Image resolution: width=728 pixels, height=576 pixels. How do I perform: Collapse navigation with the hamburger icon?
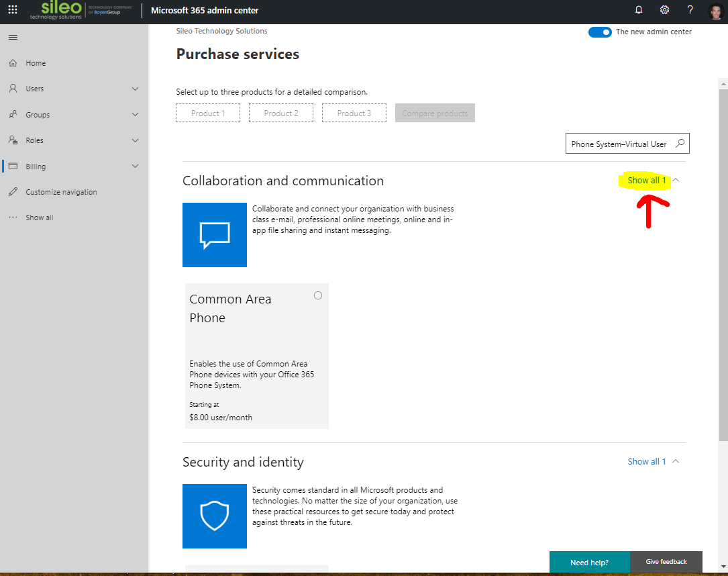click(x=13, y=37)
